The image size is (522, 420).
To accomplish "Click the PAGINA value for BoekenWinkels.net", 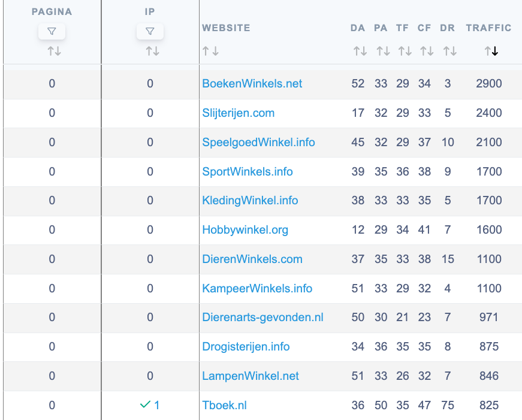I will (x=52, y=84).
